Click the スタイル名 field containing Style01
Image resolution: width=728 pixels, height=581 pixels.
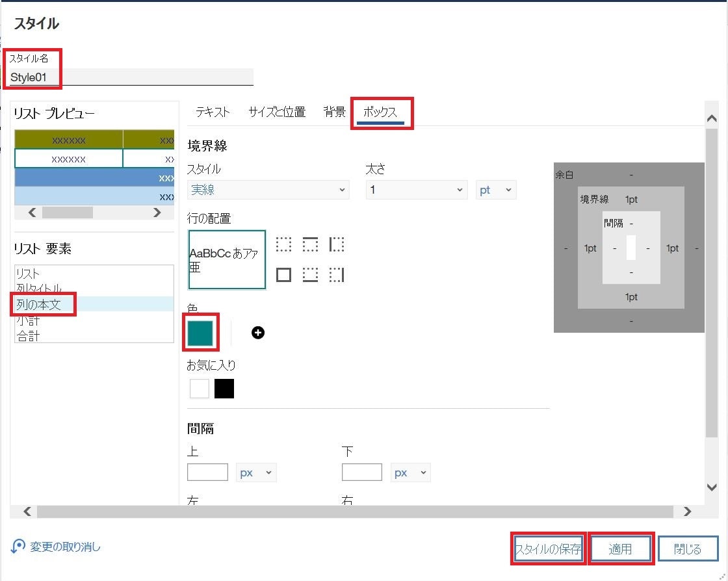pyautogui.click(x=131, y=77)
